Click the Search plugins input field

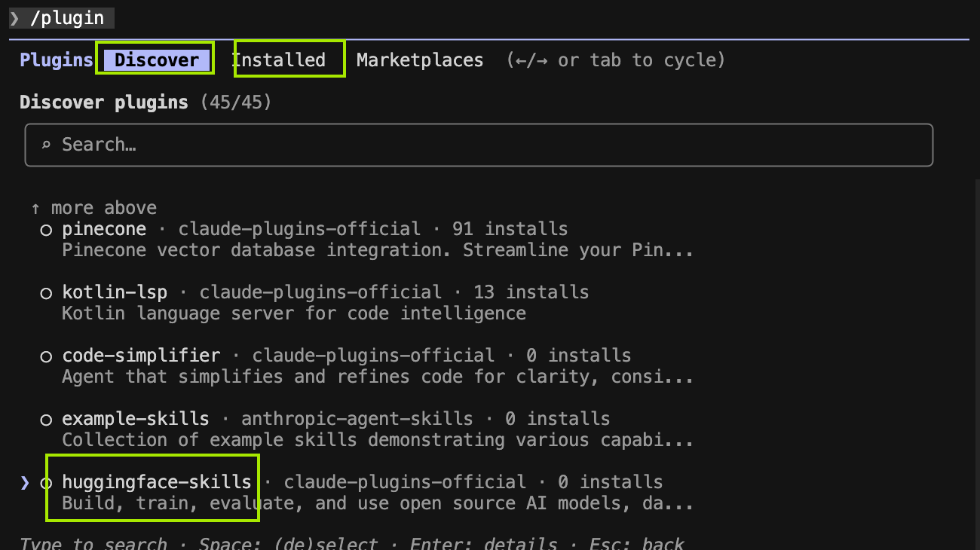click(479, 145)
